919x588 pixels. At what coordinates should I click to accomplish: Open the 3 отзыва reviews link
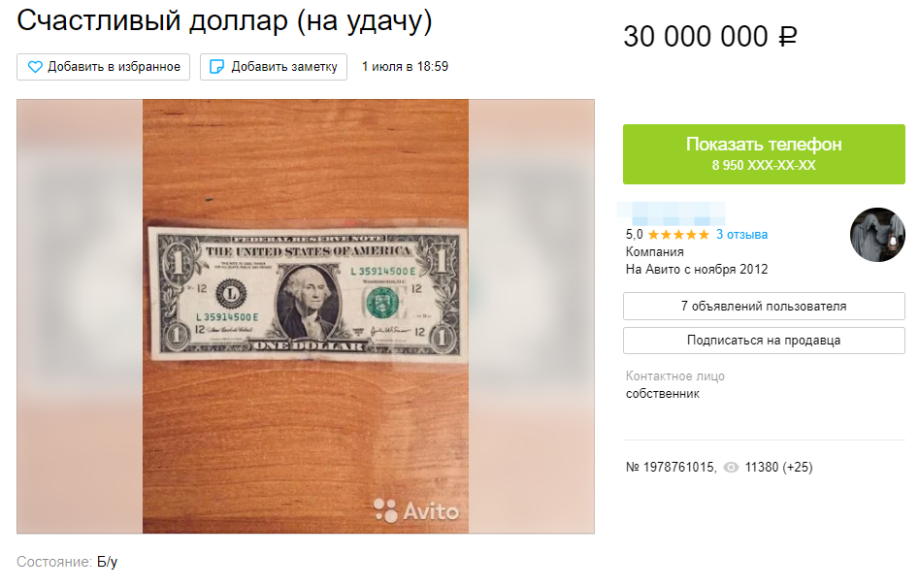[741, 235]
